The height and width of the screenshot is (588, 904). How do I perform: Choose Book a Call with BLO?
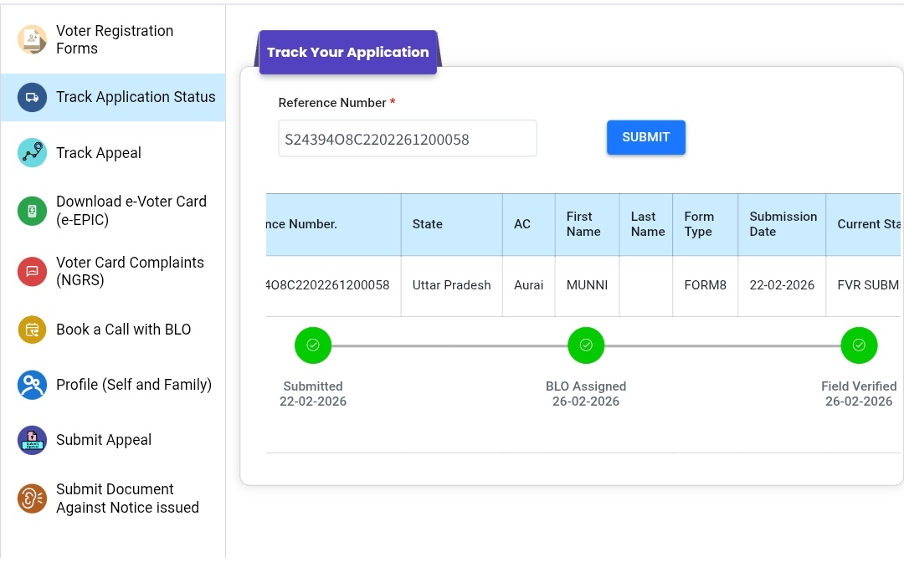pos(113,330)
